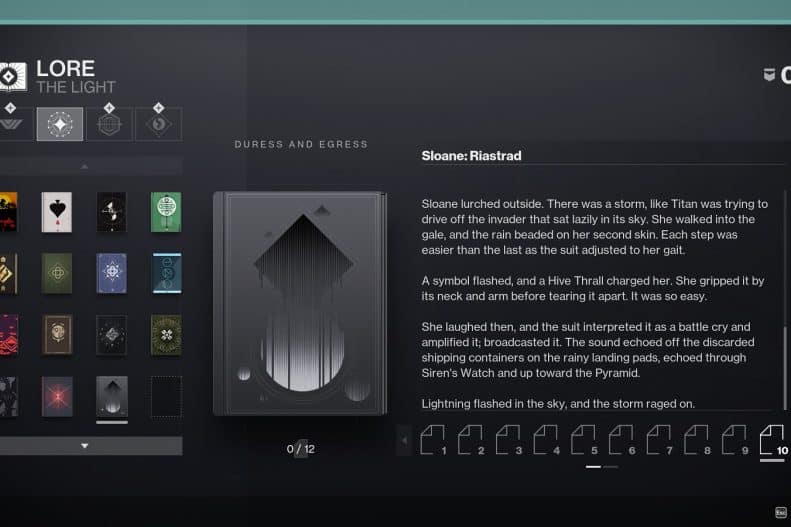Open the green book with white circular emblem
Screen dimensions: 791x527
click(x=166, y=212)
